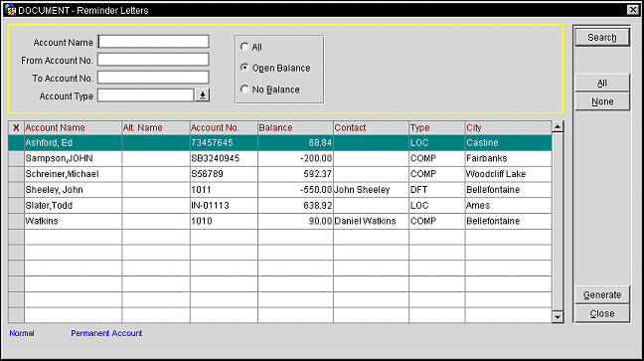644x361 pixels.
Task: Click the DOCUMENT window title bar icon
Action: coord(10,10)
